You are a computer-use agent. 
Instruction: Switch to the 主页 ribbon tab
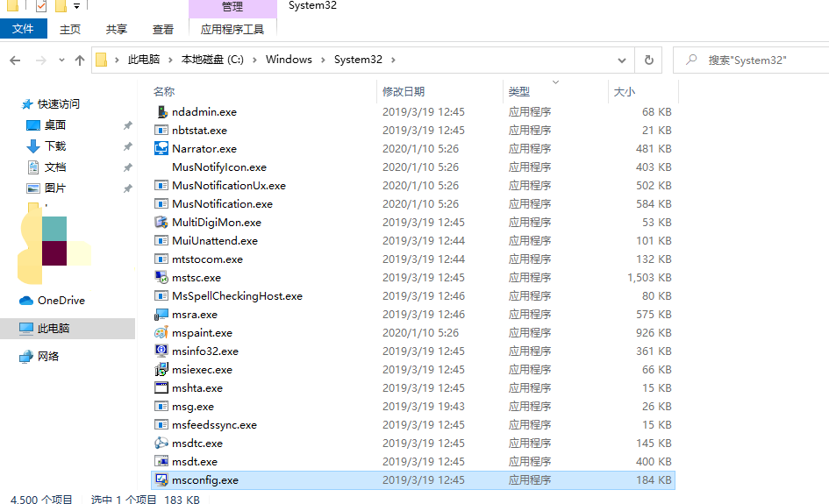[x=70, y=29]
